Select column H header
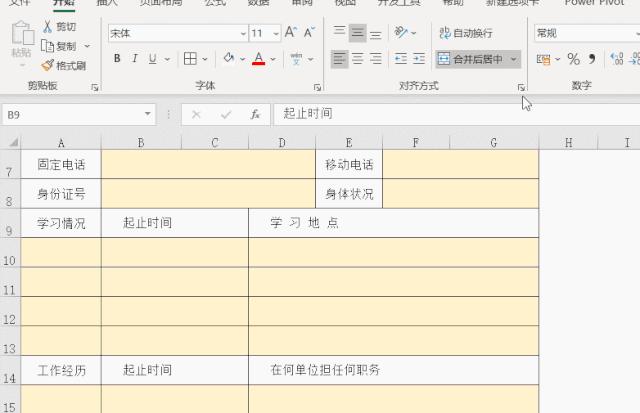 pyautogui.click(x=569, y=143)
